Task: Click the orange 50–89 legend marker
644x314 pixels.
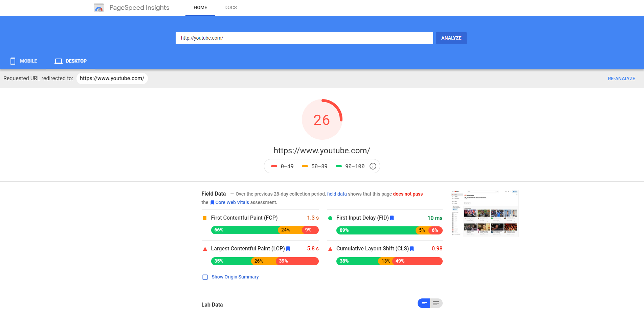Action: (x=305, y=166)
